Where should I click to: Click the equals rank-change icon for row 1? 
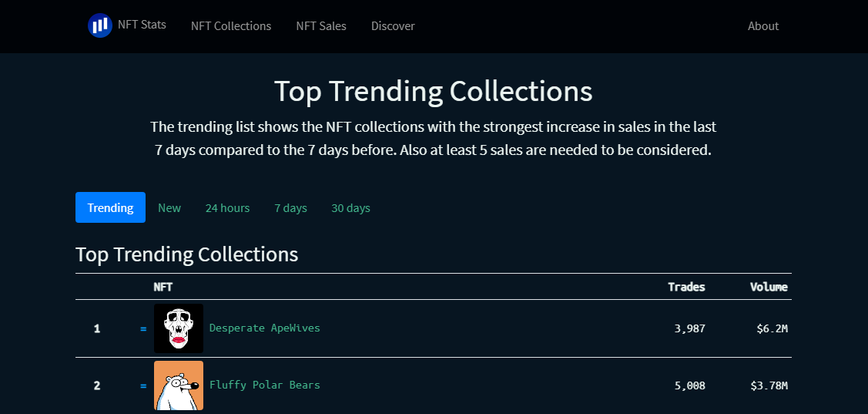pos(143,329)
